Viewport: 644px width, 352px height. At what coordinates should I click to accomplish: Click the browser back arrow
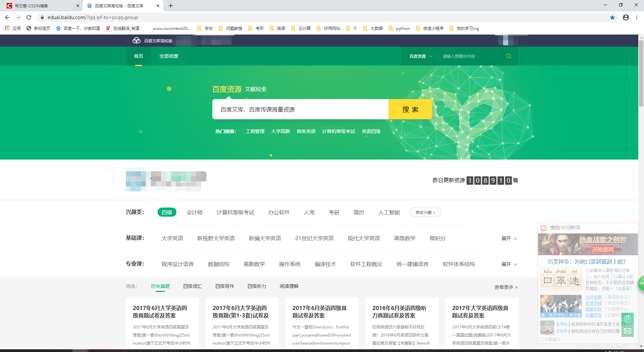coord(7,17)
